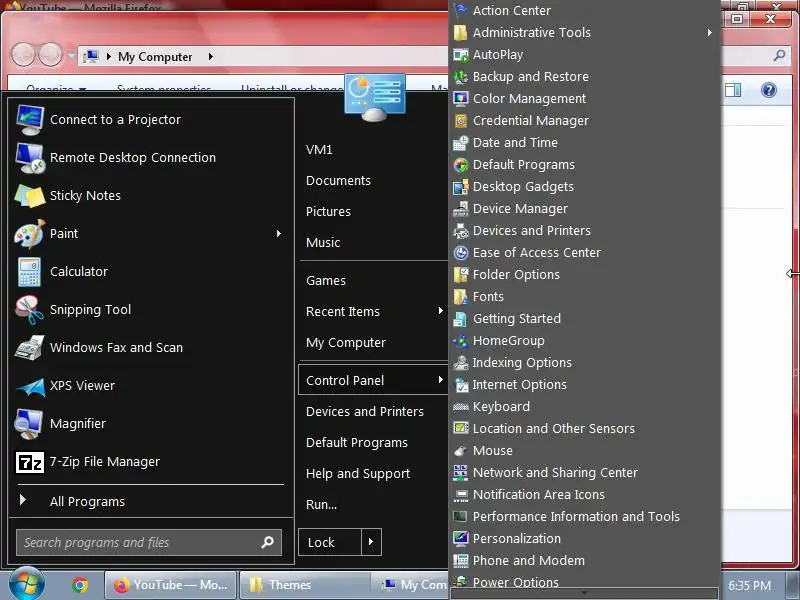This screenshot has width=800, height=600.
Task: Open Run... from the Start menu
Action: [x=321, y=505]
